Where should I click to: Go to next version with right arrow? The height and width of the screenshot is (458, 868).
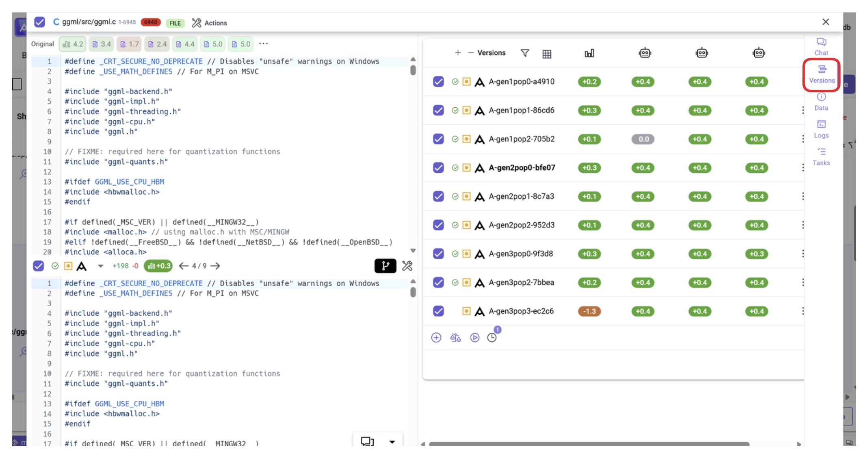point(215,266)
